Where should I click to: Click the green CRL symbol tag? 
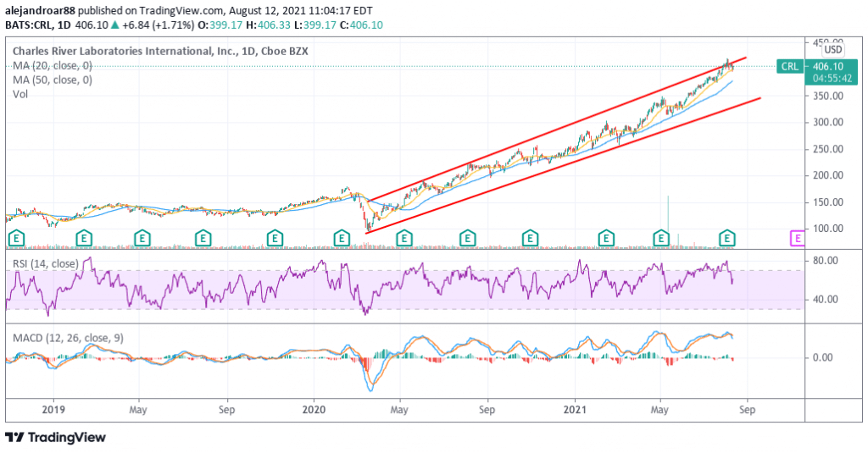tap(790, 66)
